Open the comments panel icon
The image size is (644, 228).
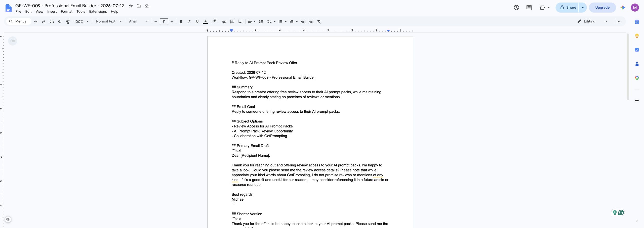pyautogui.click(x=529, y=8)
